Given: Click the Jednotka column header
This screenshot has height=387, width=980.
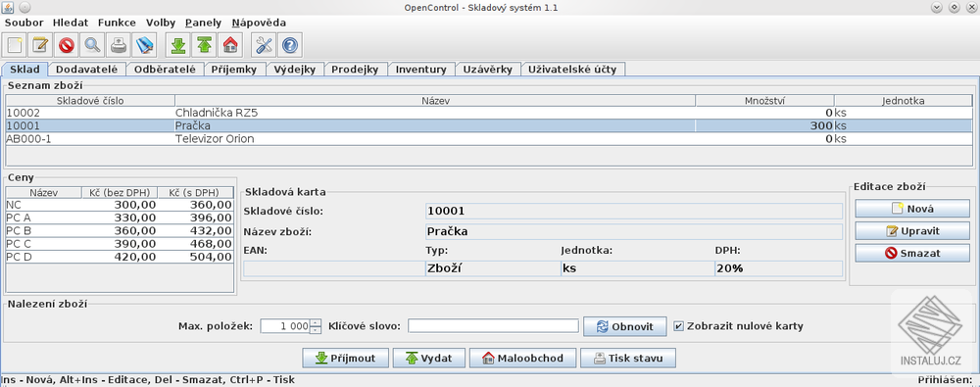Looking at the screenshot, I should (904, 101).
